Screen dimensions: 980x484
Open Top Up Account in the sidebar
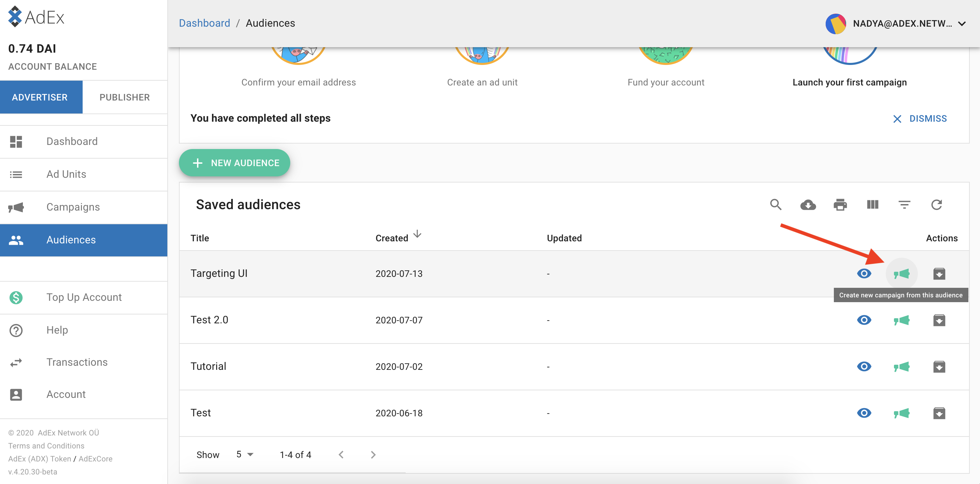(84, 297)
